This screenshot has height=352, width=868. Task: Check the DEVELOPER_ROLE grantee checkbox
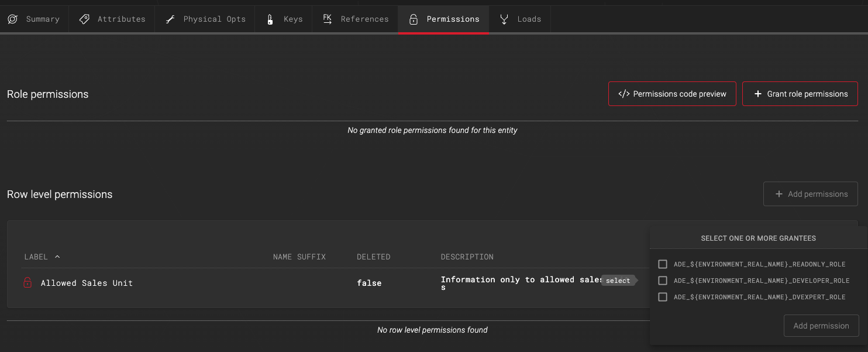click(663, 280)
